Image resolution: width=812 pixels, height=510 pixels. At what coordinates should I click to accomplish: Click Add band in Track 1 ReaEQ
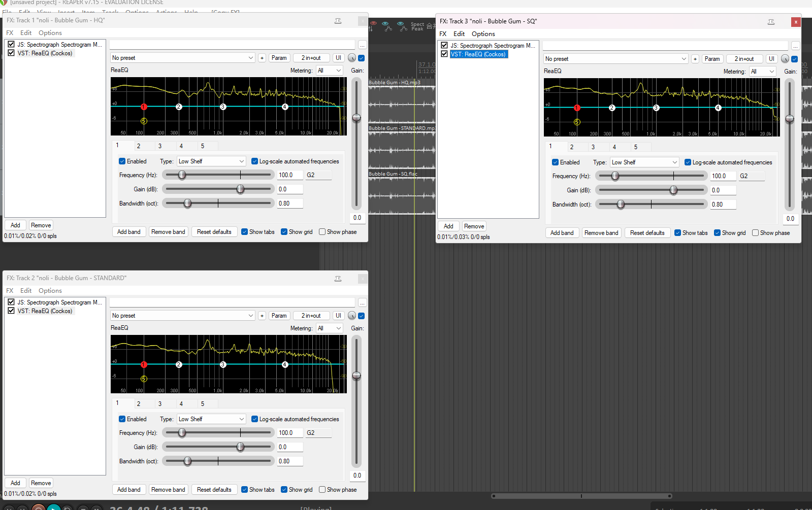click(x=129, y=232)
